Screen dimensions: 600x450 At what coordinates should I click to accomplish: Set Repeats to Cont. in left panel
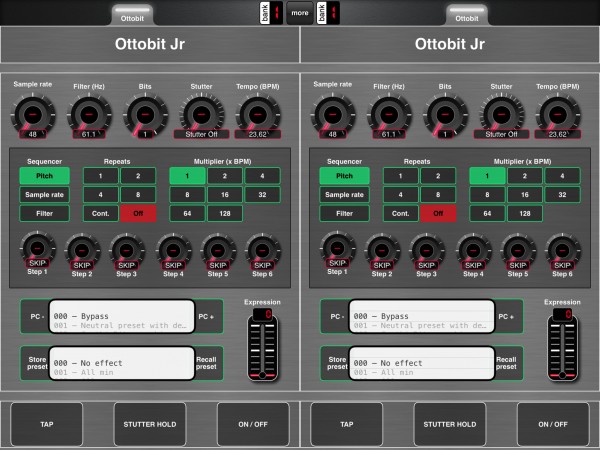pos(101,214)
